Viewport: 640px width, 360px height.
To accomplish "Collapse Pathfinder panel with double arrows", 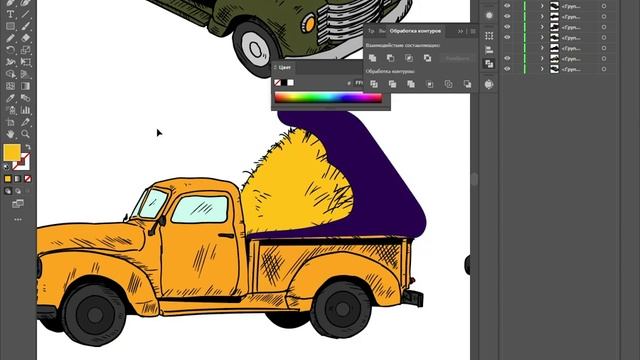I will pos(460,31).
